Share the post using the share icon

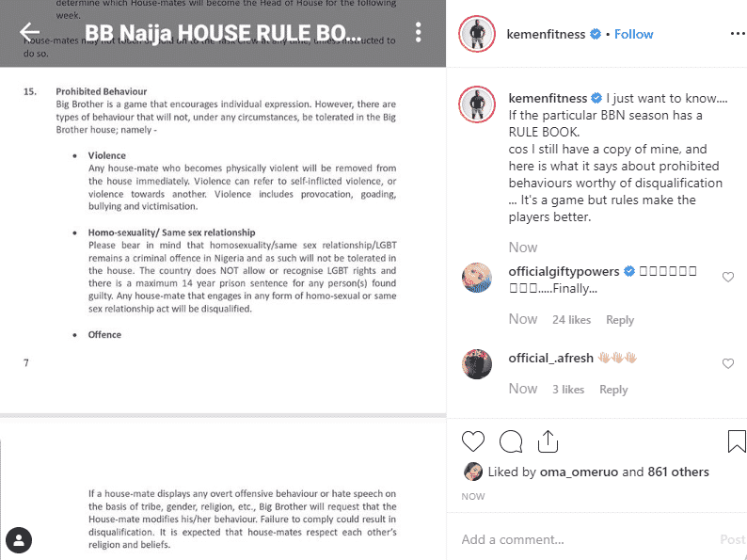click(x=548, y=440)
